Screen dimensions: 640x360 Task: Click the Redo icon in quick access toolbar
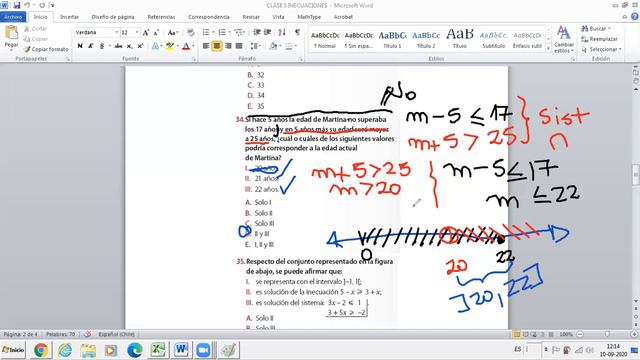point(42,5)
